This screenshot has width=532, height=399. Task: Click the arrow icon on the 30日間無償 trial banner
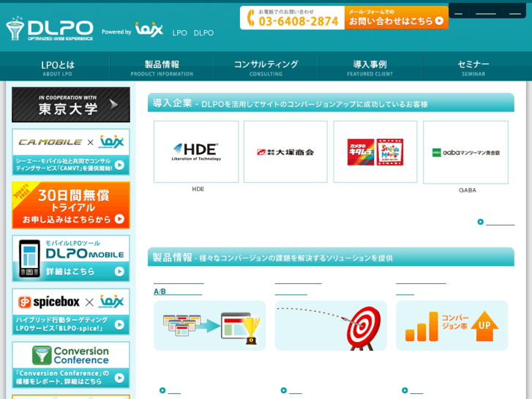tap(119, 219)
